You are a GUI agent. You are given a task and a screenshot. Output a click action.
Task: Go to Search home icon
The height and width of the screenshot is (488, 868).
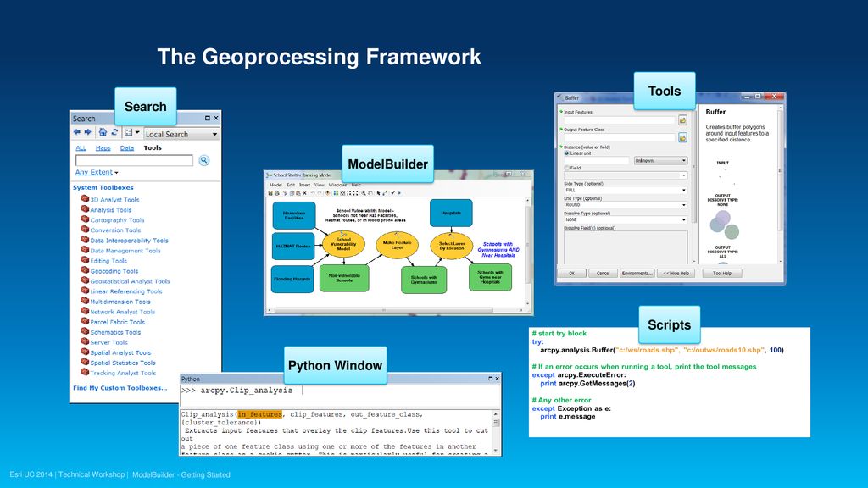[x=103, y=132]
